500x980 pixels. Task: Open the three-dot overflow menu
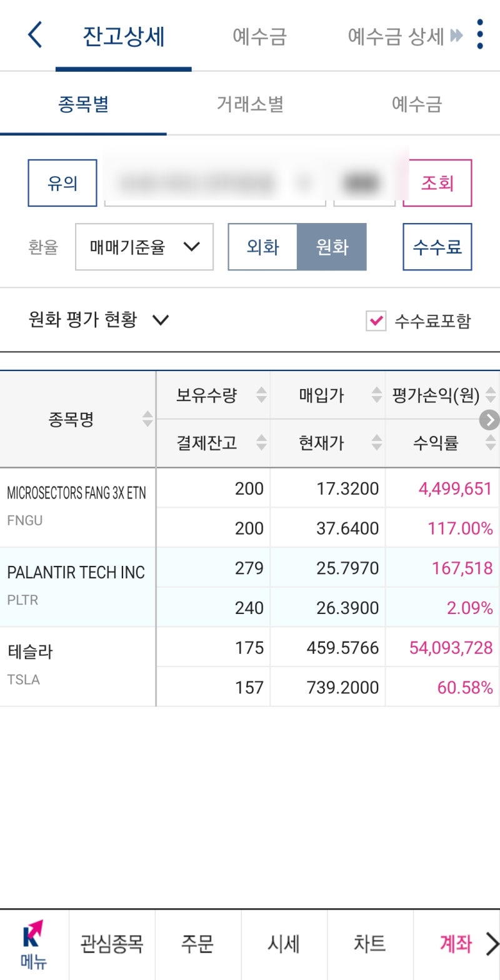pyautogui.click(x=480, y=36)
